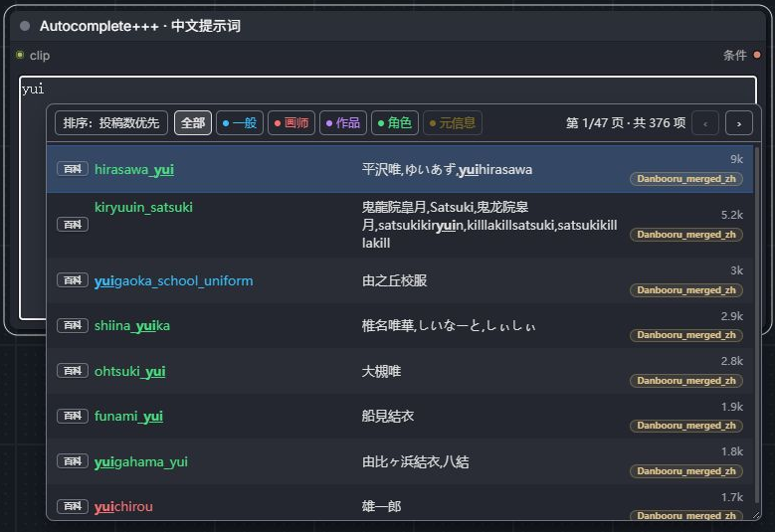Click the 船見結衣 translation text
The width and height of the screenshot is (775, 532).
(388, 416)
